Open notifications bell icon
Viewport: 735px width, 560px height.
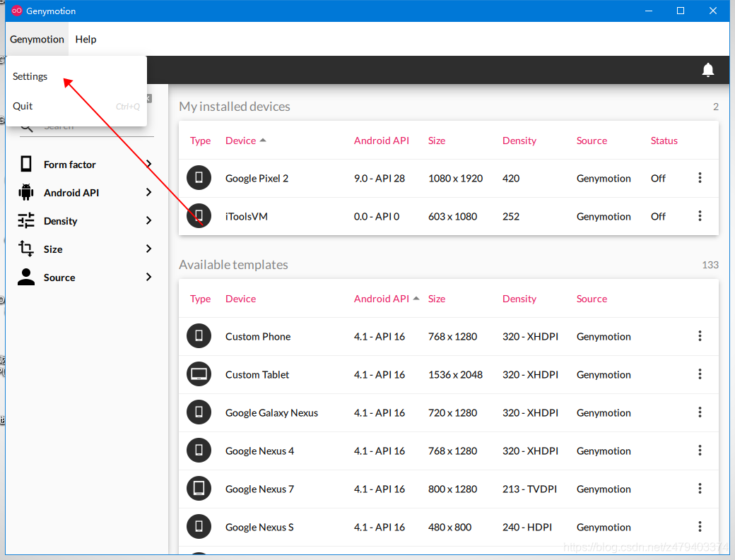pyautogui.click(x=708, y=70)
